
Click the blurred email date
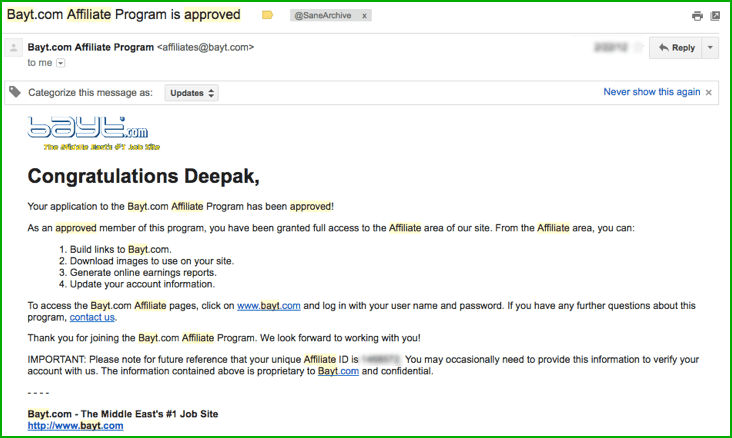(611, 47)
